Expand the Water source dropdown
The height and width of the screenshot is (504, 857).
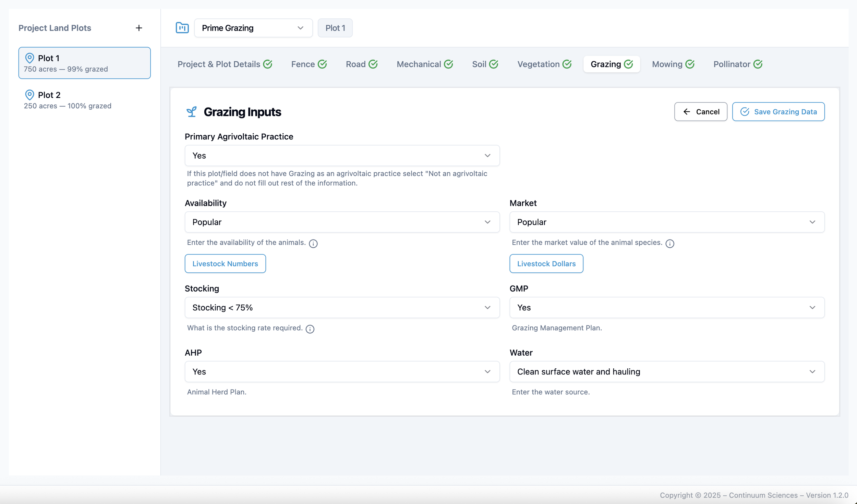pyautogui.click(x=666, y=371)
